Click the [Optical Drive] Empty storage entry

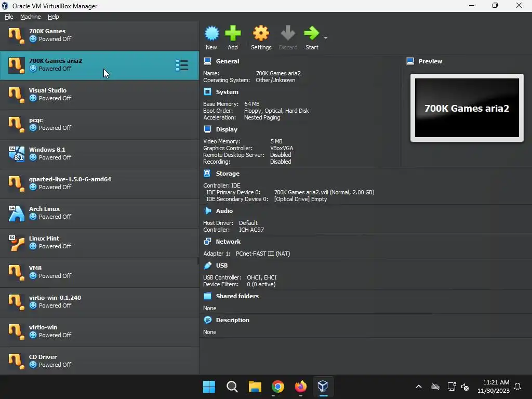(300, 199)
